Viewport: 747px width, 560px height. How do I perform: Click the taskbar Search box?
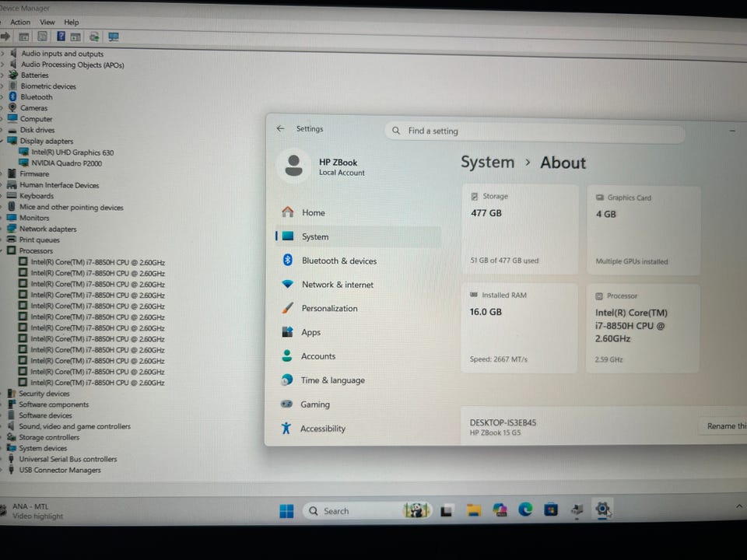[x=368, y=511]
